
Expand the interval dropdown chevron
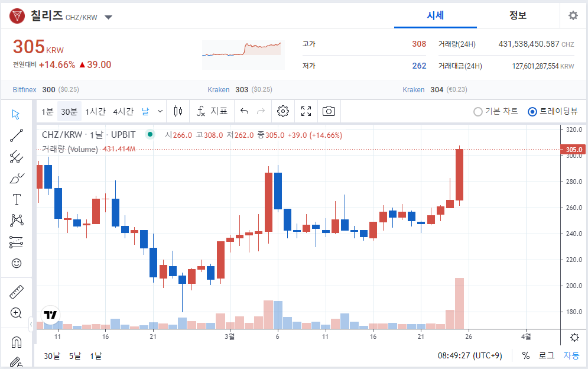coord(160,111)
